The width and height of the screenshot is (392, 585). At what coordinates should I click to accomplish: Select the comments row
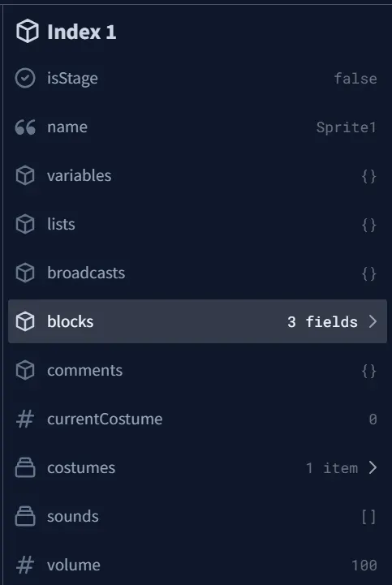[x=197, y=370]
